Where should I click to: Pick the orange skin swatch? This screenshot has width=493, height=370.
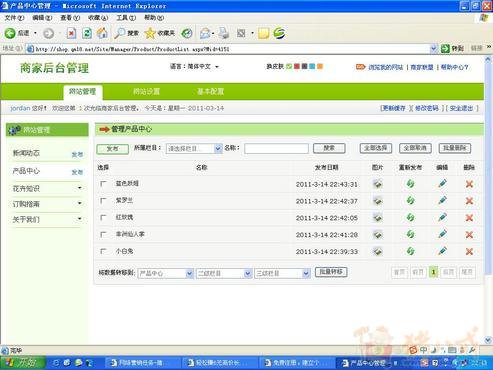click(320, 66)
